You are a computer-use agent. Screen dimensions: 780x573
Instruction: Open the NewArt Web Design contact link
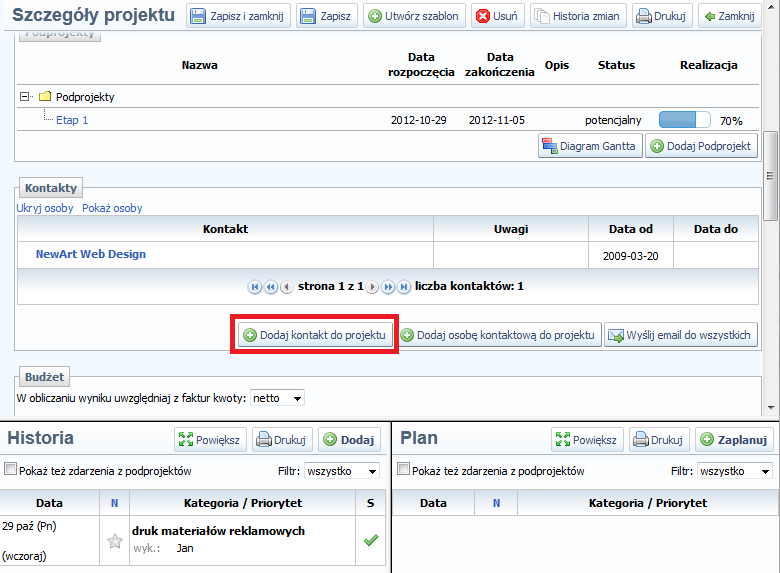tap(91, 254)
